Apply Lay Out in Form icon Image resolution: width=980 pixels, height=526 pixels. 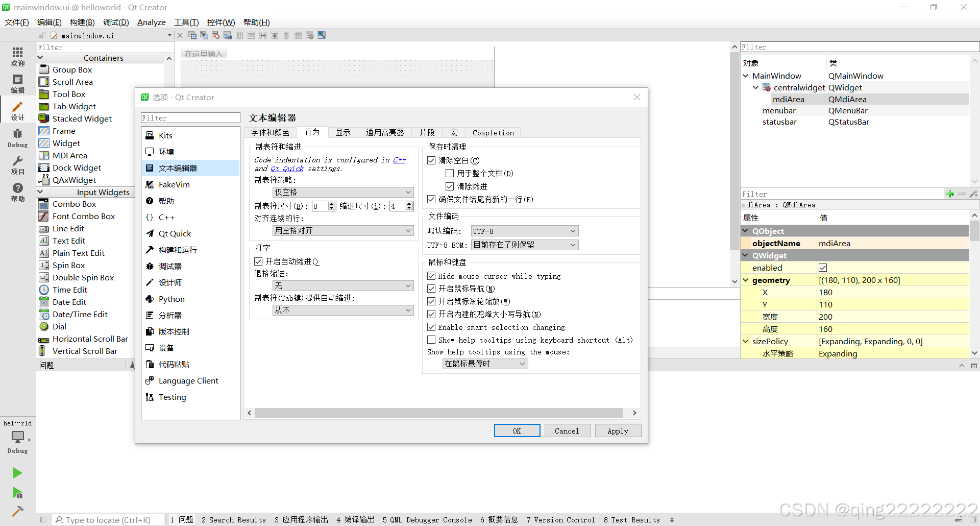pyautogui.click(x=286, y=35)
